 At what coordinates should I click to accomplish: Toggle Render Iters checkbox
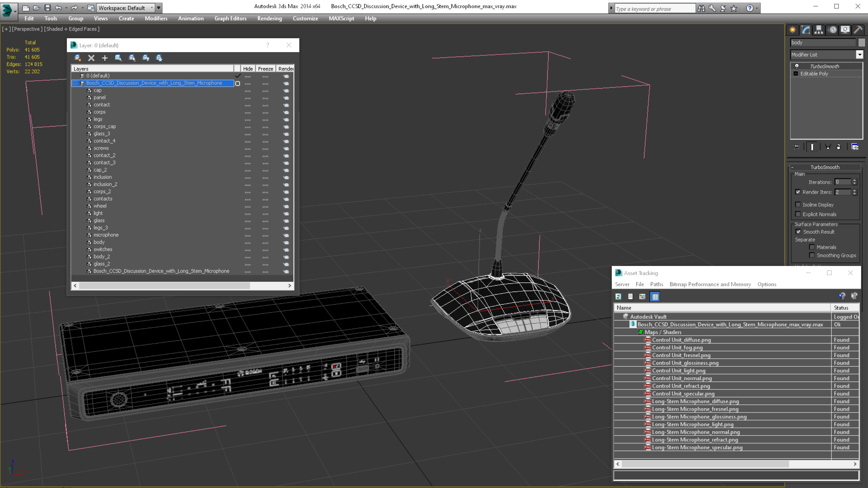tap(797, 192)
